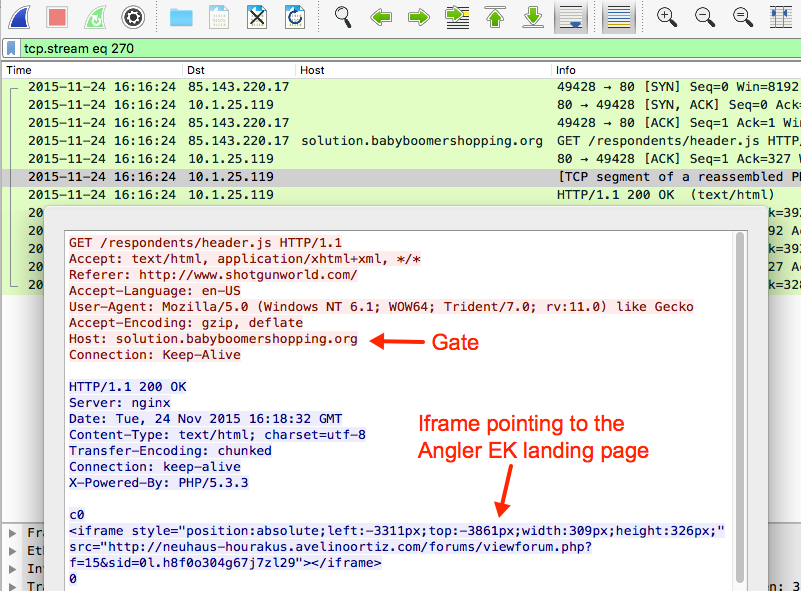The height and width of the screenshot is (591, 801).
Task: Click the Server: nginx response line
Action: point(120,403)
